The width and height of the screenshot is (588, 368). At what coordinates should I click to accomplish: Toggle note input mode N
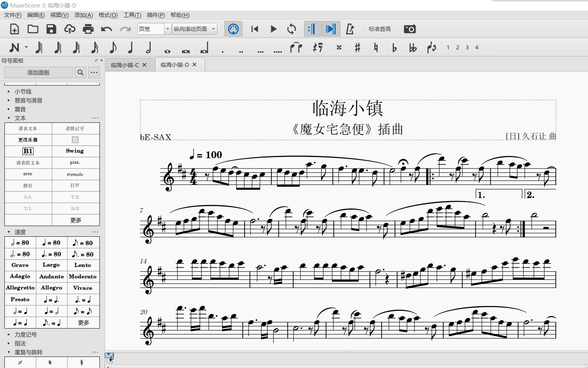[x=14, y=47]
